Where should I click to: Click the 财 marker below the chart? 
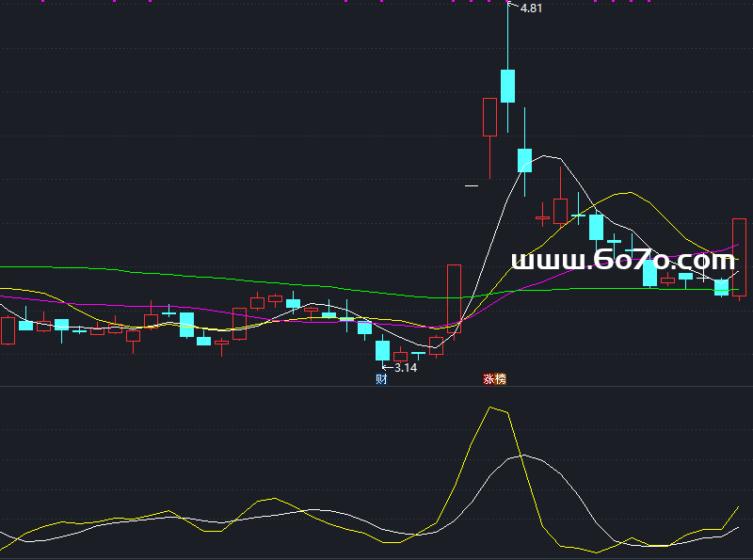381,379
